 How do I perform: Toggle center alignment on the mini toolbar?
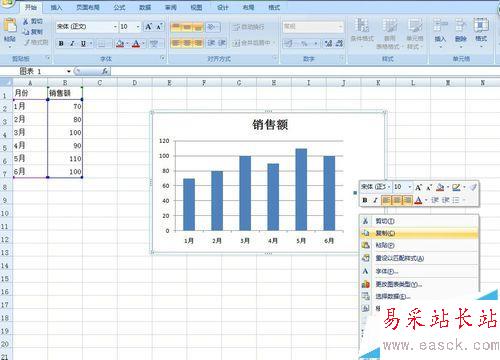coord(397,200)
